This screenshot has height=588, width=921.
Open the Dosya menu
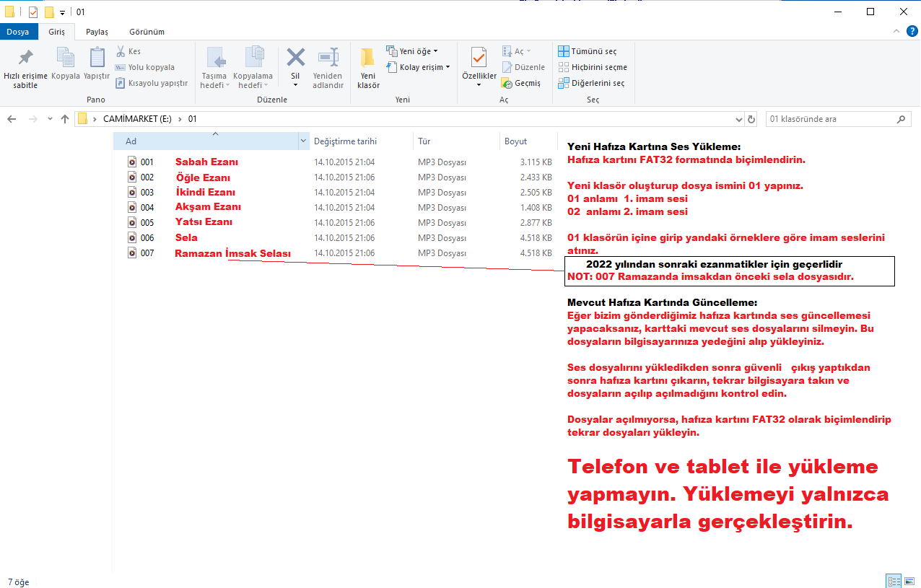click(x=18, y=32)
